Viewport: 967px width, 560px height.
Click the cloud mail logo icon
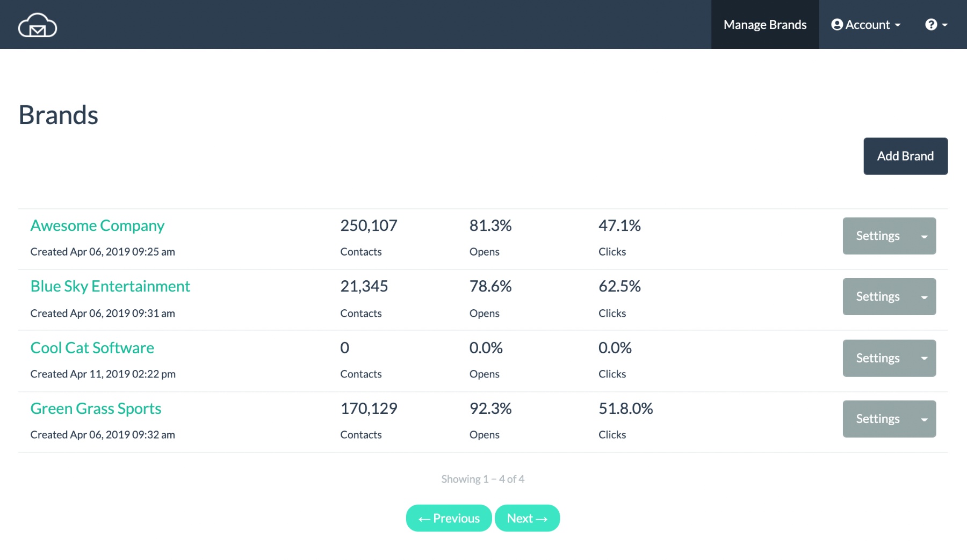point(38,24)
